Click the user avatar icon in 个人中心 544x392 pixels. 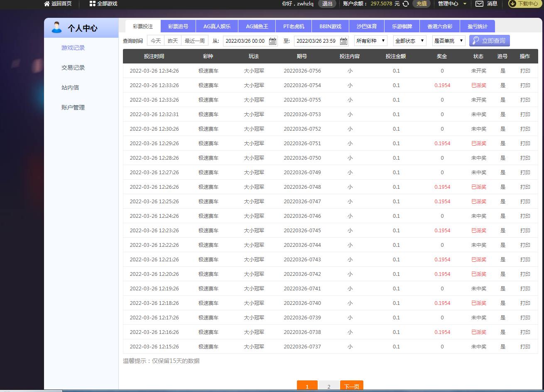pos(56,27)
